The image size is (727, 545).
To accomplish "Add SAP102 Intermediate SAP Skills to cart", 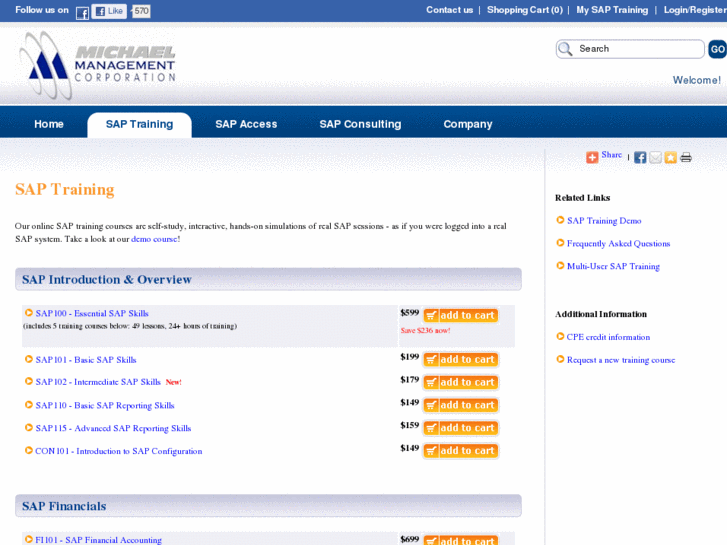I will (461, 382).
